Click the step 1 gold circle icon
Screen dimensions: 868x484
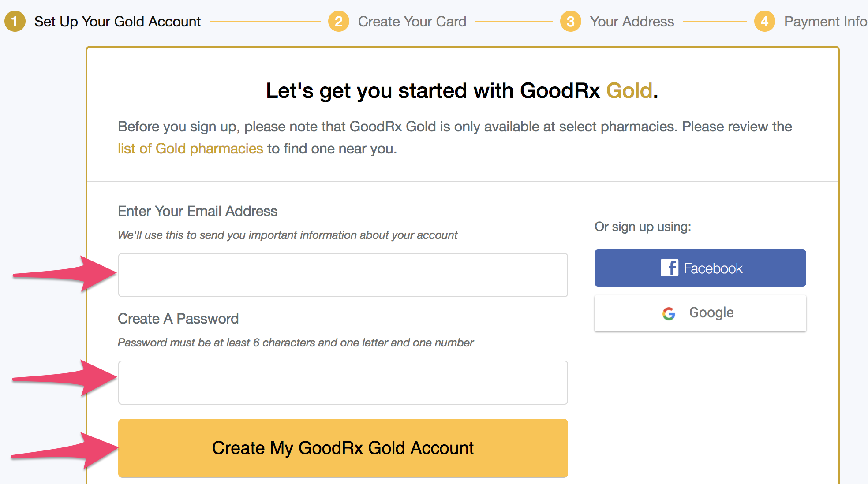coord(15,21)
